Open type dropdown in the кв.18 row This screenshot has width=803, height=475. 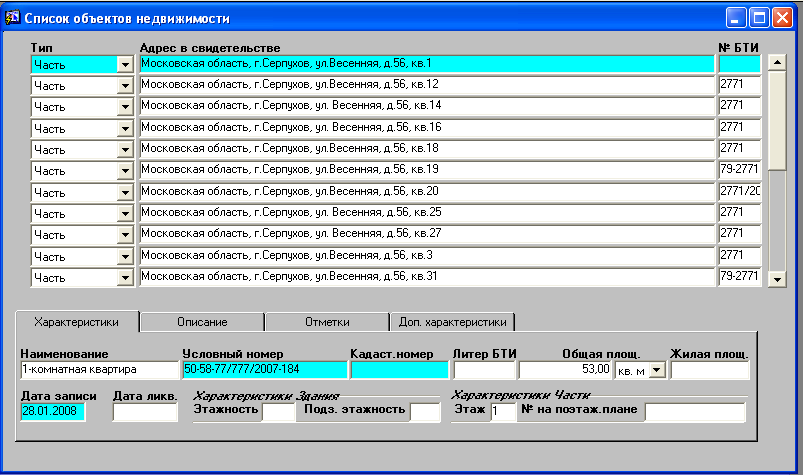[125, 149]
